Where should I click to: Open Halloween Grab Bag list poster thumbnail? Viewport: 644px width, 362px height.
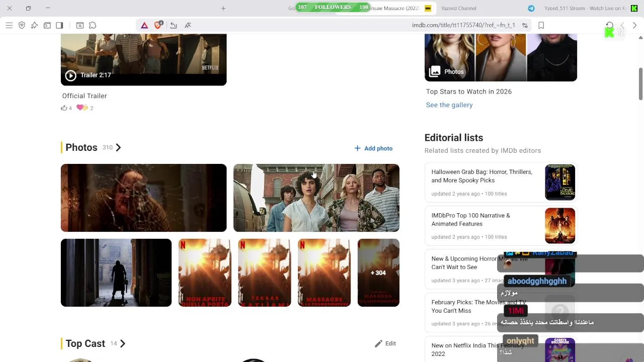pyautogui.click(x=560, y=182)
